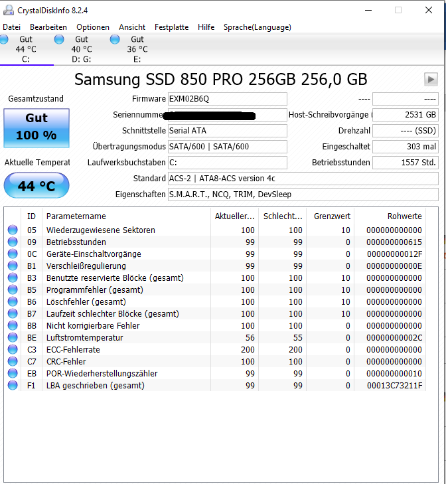Open the Ansicht menu

tap(132, 27)
